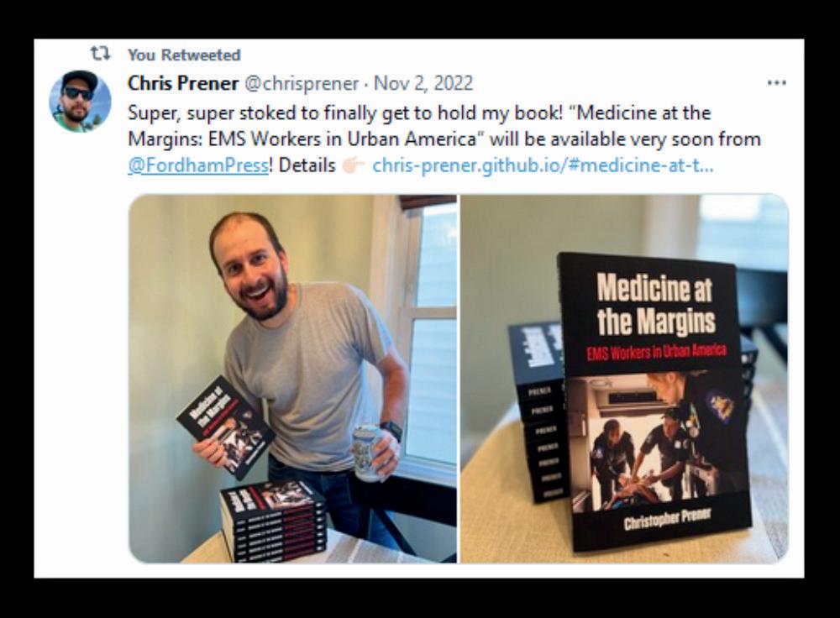The image size is (840, 618).
Task: Click red "EMS Workers in Urban America" subtitle
Action: [x=656, y=351]
